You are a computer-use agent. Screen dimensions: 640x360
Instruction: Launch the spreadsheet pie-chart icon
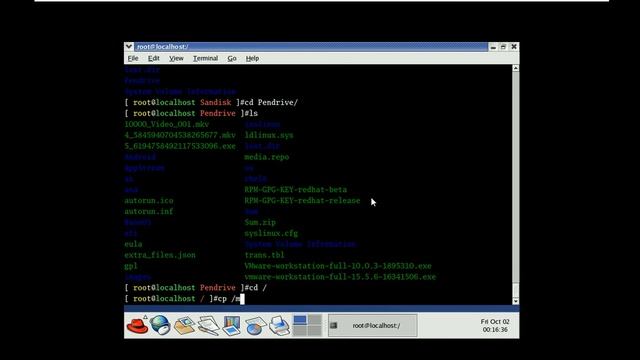click(x=256, y=326)
